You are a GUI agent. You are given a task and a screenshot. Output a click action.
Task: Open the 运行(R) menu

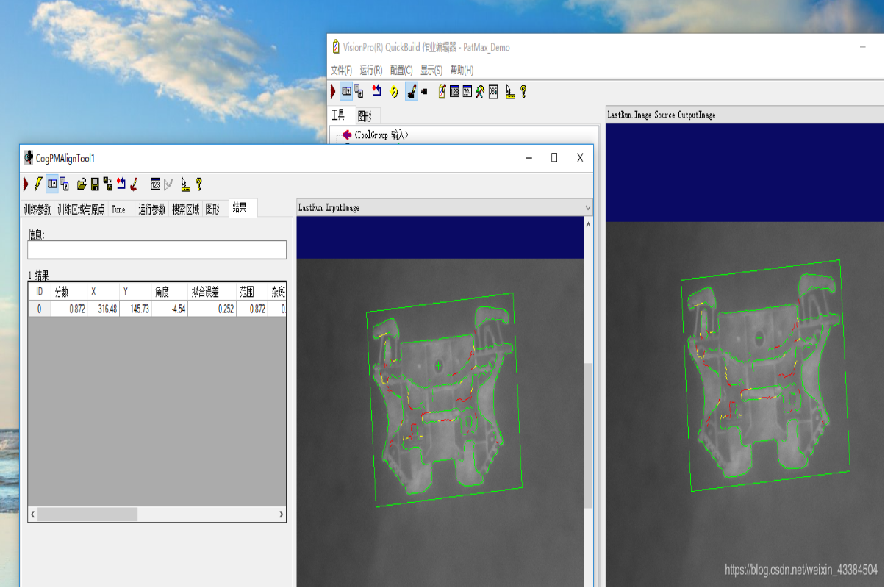point(371,71)
